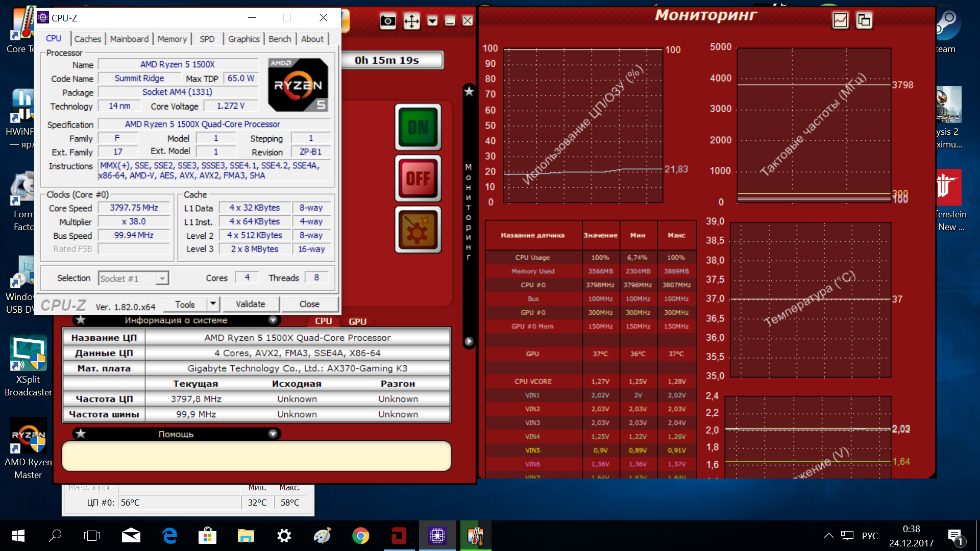This screenshot has height=551, width=980.
Task: Open Microsoft Store from taskbar
Action: pos(207,536)
